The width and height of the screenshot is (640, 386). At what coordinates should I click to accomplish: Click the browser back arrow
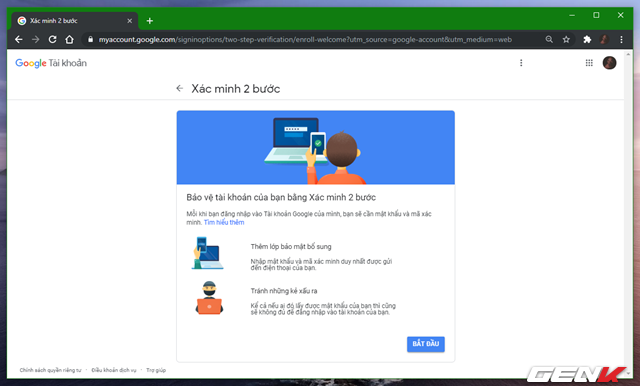click(x=18, y=40)
